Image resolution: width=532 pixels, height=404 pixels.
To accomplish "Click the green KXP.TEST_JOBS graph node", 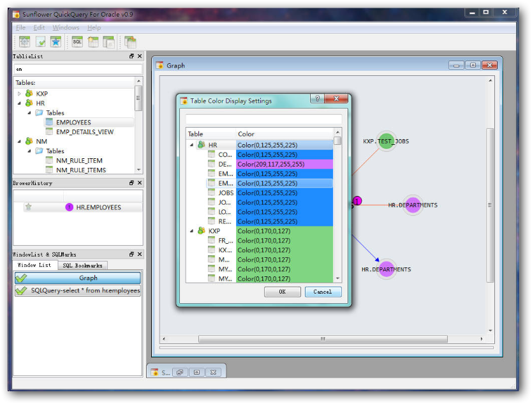I will pyautogui.click(x=386, y=141).
